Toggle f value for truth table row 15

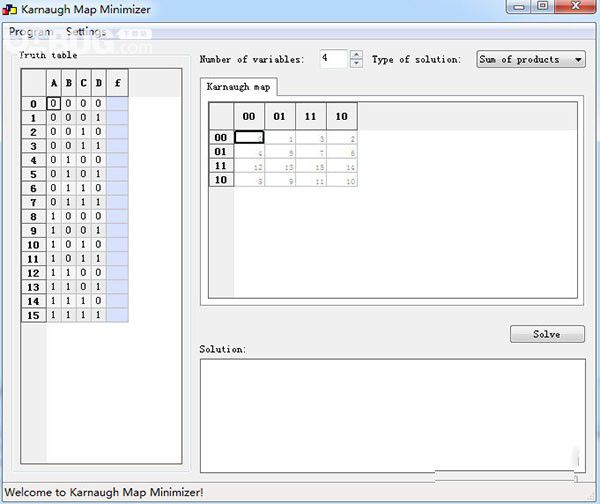tap(117, 315)
